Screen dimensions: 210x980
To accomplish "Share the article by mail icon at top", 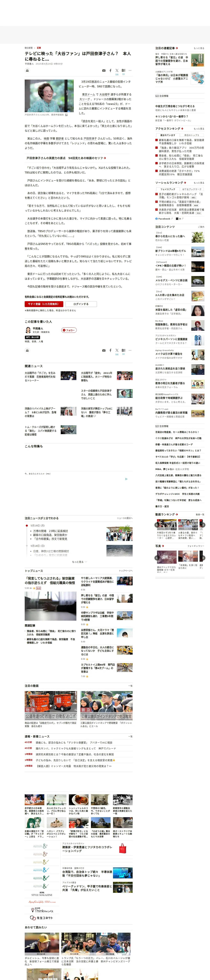I will (104, 70).
